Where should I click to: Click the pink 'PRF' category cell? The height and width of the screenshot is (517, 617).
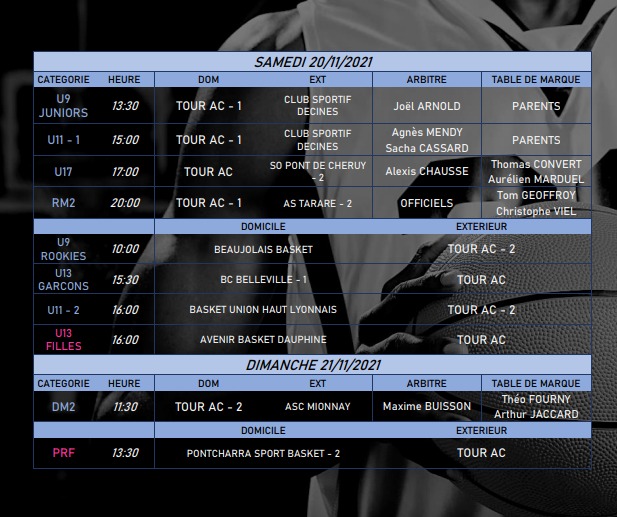point(63,453)
